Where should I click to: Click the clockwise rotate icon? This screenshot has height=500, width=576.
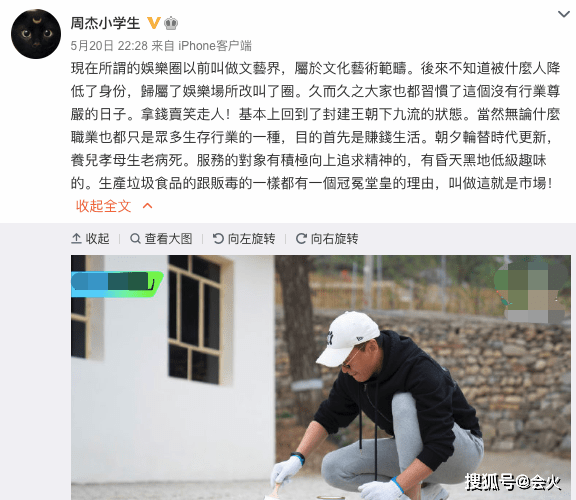pyautogui.click(x=301, y=238)
